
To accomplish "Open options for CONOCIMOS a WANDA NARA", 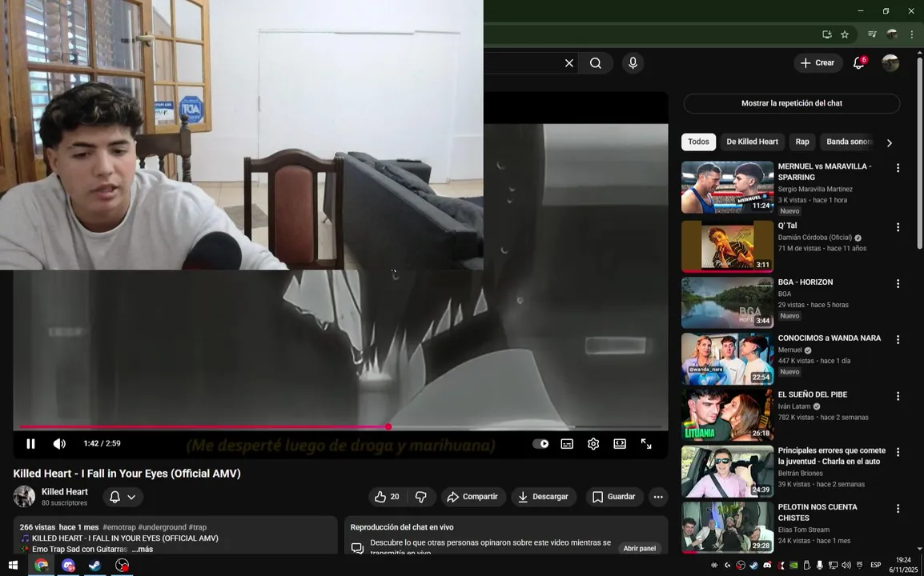I will [x=898, y=339].
